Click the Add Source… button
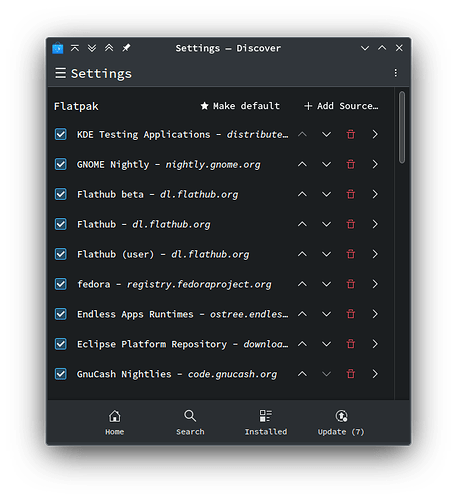The image size is (457, 500). coord(341,106)
